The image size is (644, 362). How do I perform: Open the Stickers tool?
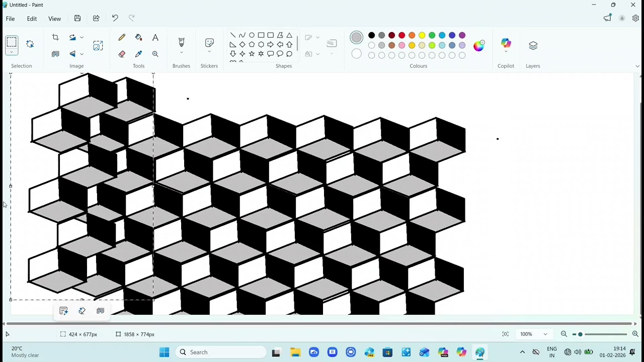point(209,42)
